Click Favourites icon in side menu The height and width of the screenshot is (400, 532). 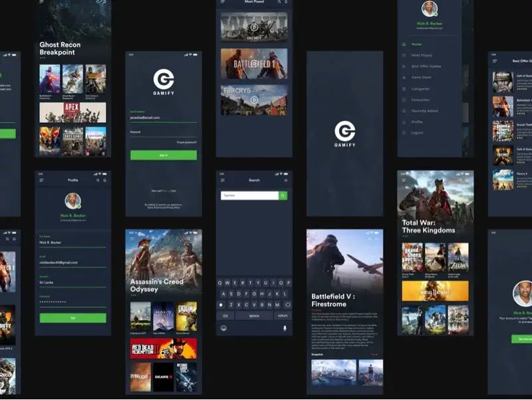pyautogui.click(x=404, y=100)
